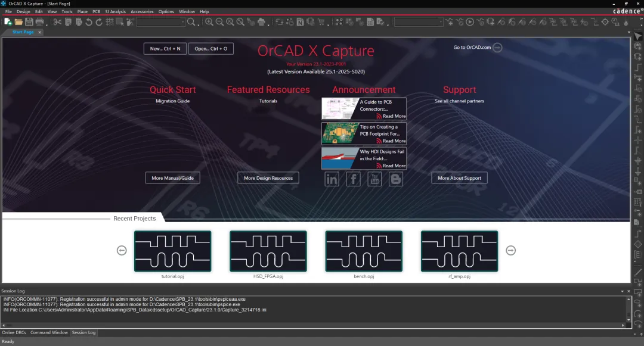Viewport: 644px width, 346px height.
Task: Open the See all channel partners link
Action: 459,101
